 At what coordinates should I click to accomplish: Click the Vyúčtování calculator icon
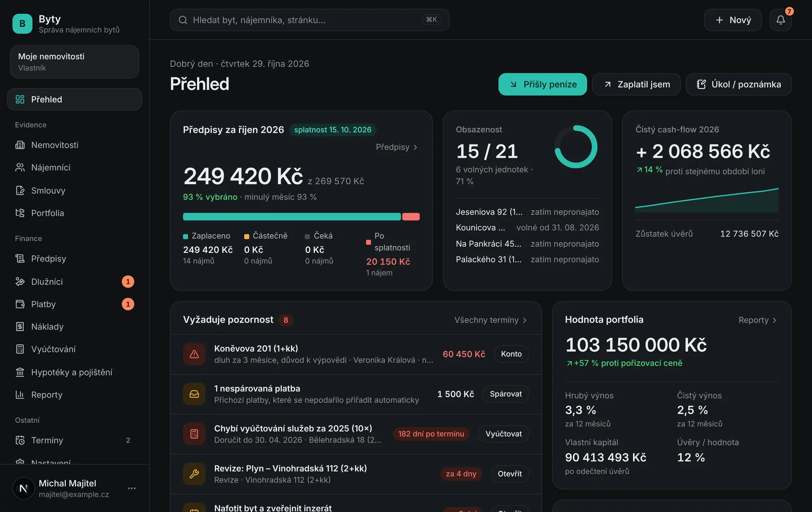pyautogui.click(x=20, y=349)
